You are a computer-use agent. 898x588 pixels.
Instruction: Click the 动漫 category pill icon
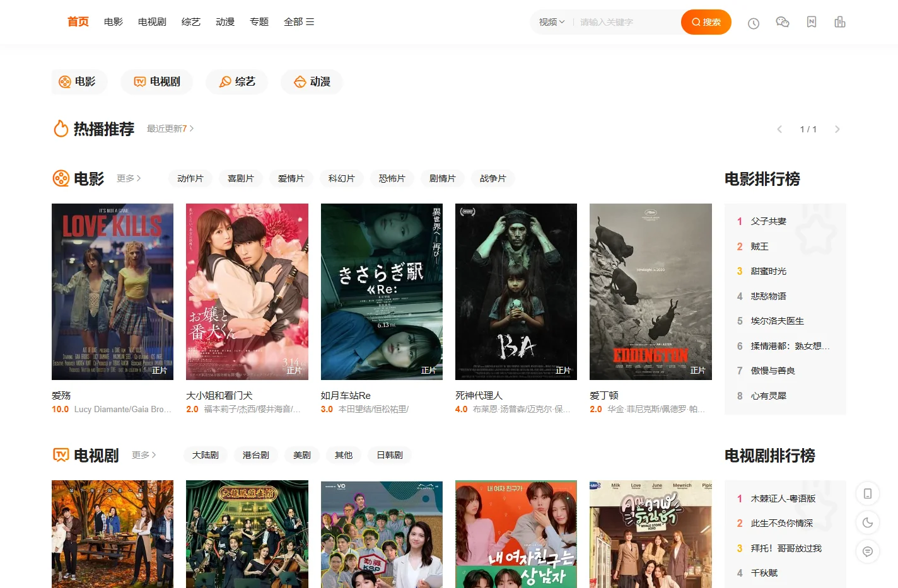click(x=300, y=82)
